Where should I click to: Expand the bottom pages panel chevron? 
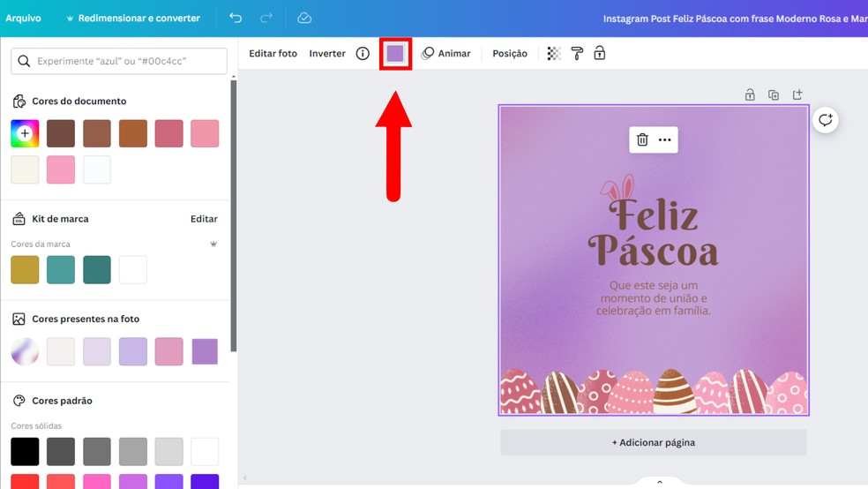659,482
